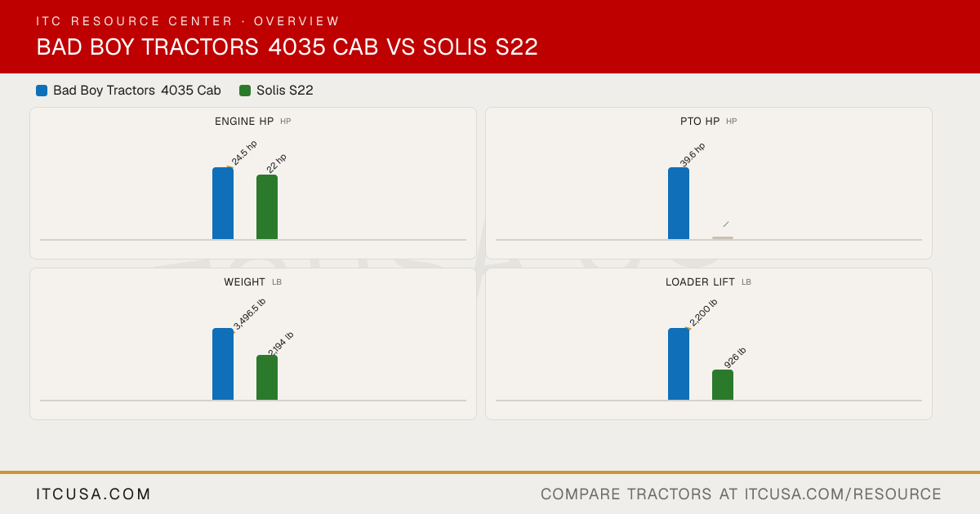Screen dimensions: 980x514
Task: Open the ITCUSA.COM footer link
Action: point(94,494)
